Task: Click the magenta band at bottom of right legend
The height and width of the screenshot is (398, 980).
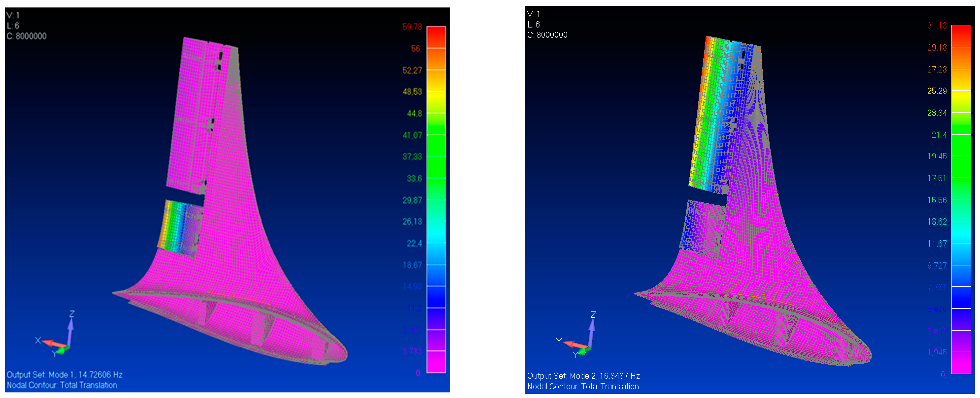Action: (961, 363)
